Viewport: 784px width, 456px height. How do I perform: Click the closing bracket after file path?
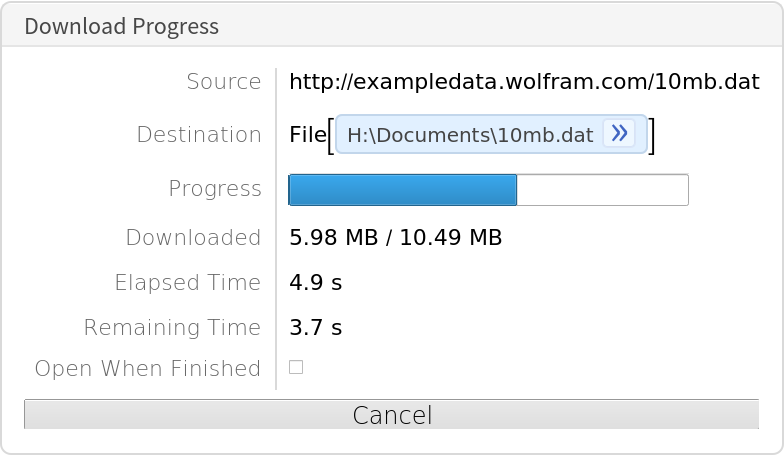pos(652,135)
